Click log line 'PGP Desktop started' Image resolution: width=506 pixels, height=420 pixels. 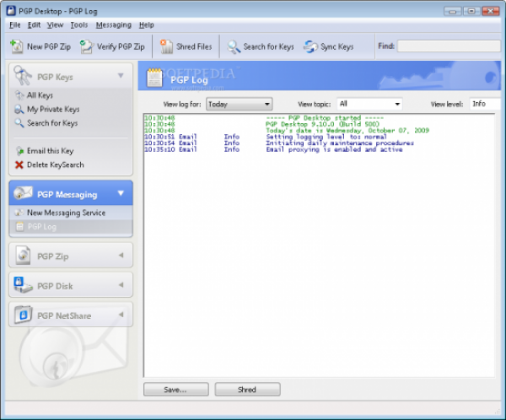point(325,118)
